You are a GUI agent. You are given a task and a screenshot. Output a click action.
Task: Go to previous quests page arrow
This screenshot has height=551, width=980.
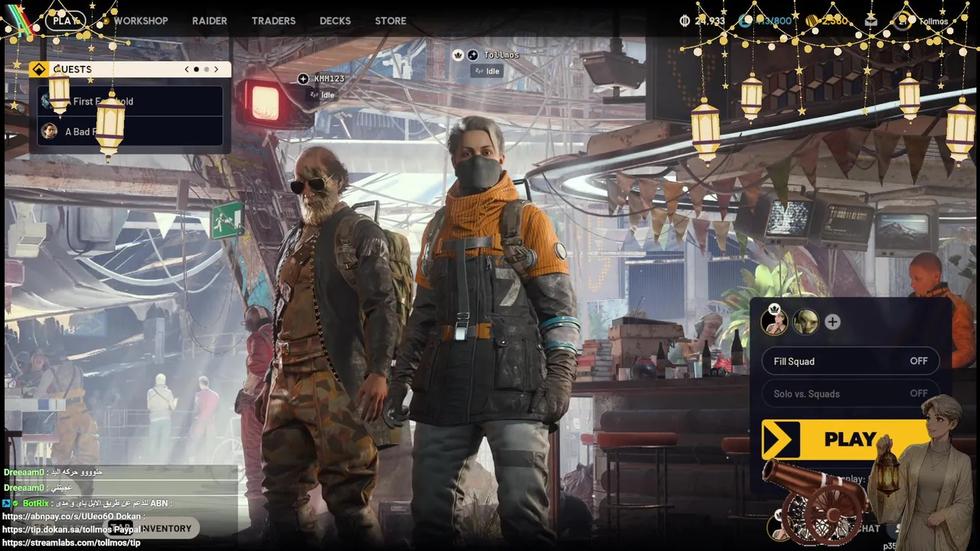pyautogui.click(x=187, y=69)
